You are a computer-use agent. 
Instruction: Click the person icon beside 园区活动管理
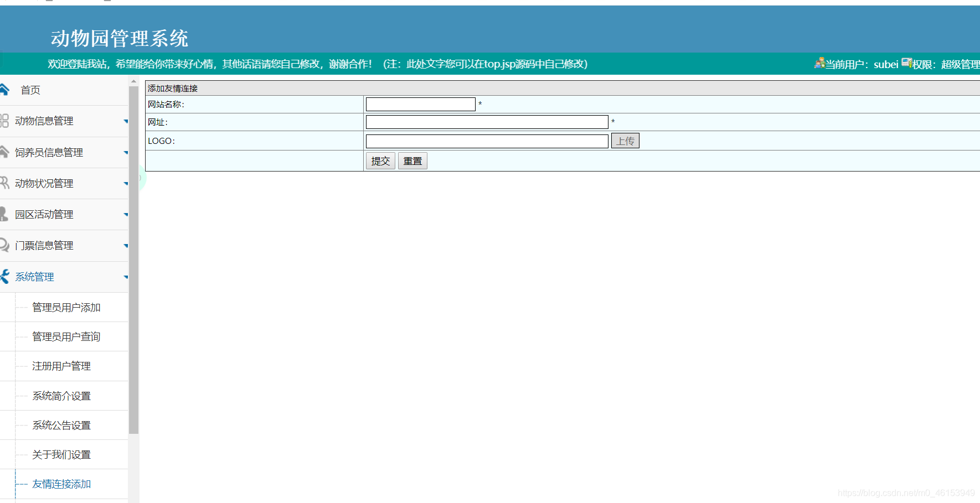click(4, 214)
